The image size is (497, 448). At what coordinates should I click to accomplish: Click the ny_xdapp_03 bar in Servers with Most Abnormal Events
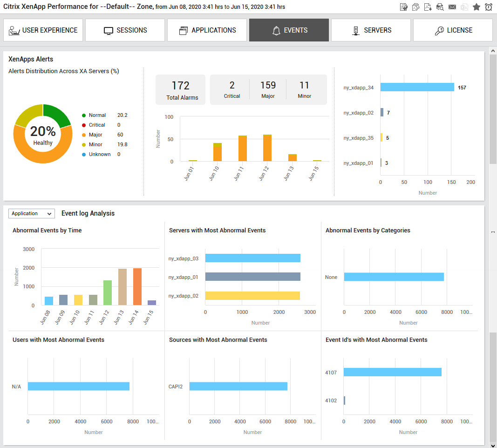coord(252,258)
